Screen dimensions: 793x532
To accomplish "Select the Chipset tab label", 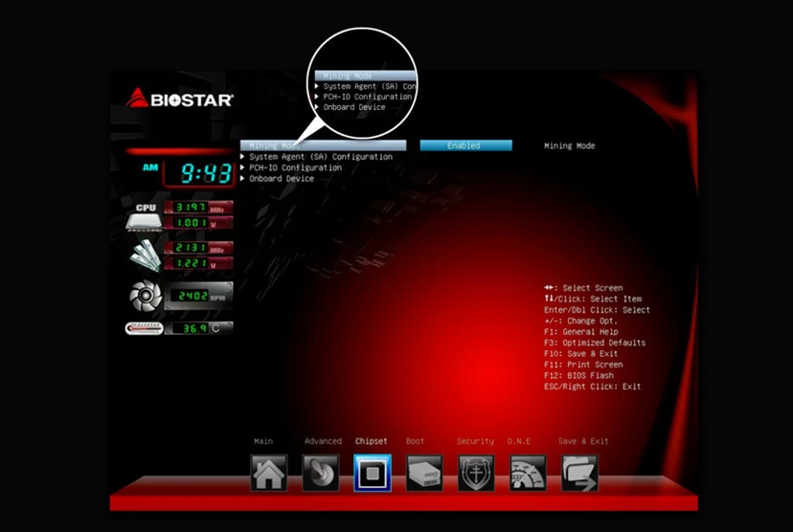I will click(x=372, y=441).
